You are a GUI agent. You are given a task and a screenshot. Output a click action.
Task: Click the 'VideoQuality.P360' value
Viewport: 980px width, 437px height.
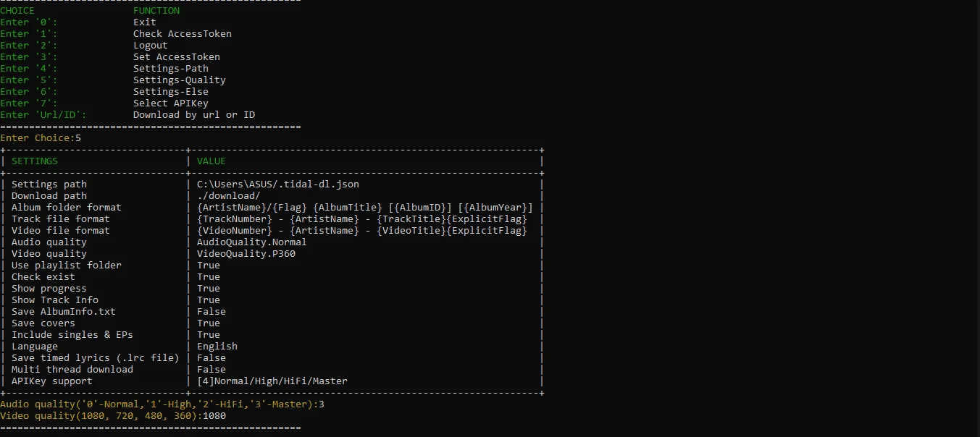pos(246,254)
